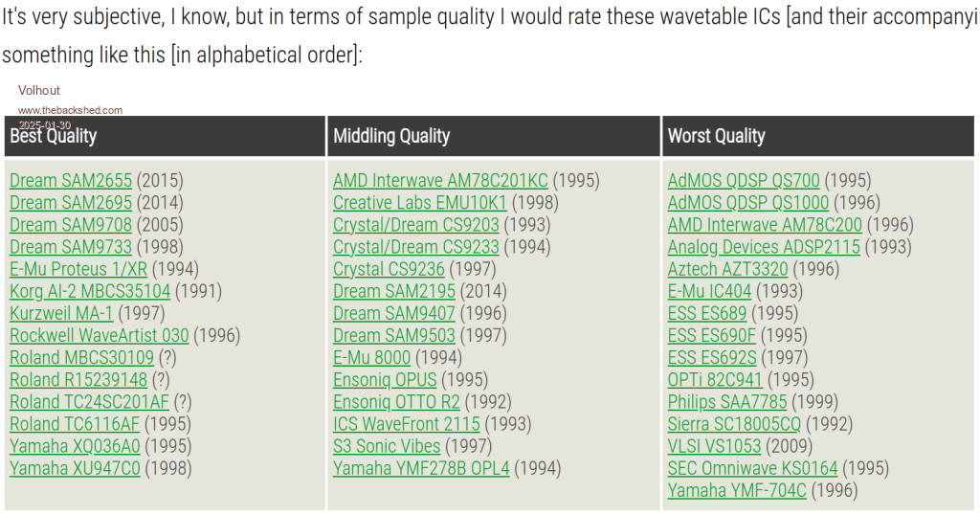Follow the Aztech AZT3320 link
Viewport: 980px width, 515px height.
[728, 270]
